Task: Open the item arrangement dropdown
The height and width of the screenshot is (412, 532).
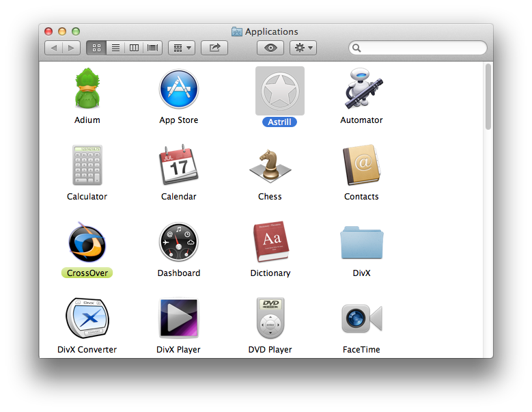Action: 181,48
